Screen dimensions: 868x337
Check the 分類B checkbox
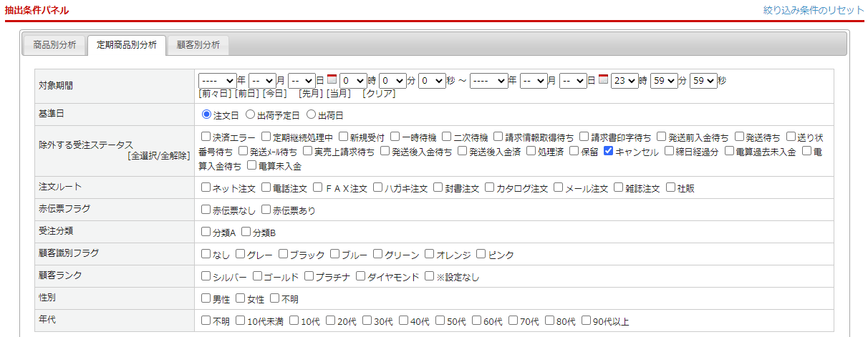[x=246, y=233]
